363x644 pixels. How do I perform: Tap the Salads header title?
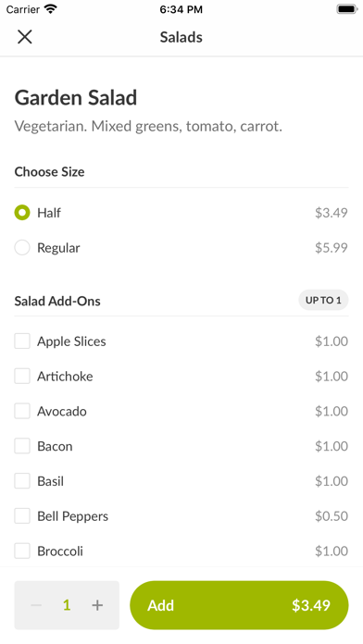[x=181, y=37]
